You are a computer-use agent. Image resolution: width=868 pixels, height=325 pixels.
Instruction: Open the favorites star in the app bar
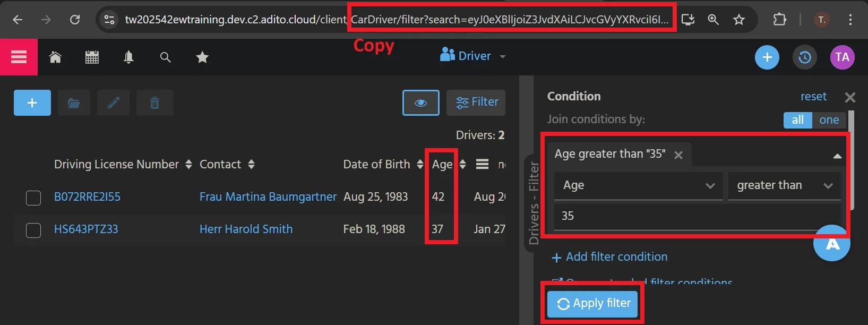click(202, 57)
